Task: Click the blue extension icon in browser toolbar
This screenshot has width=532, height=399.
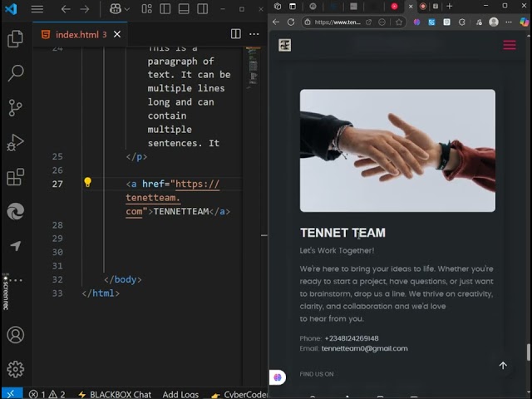Action: [x=431, y=22]
